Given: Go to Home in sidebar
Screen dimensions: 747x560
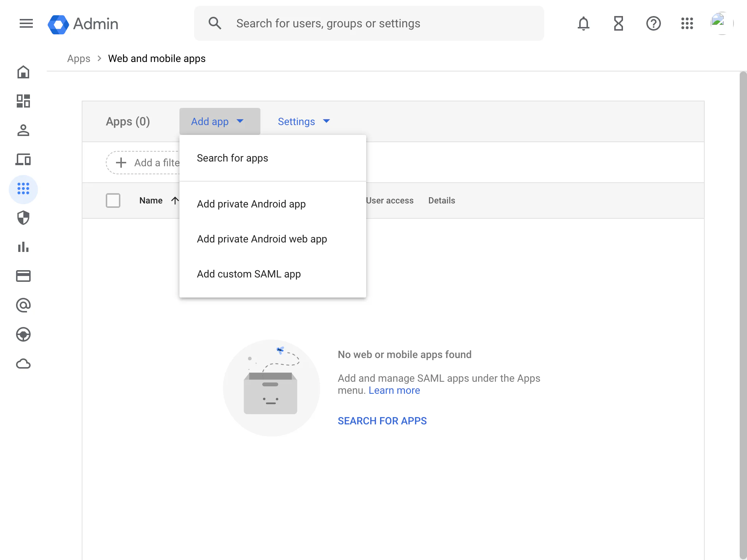Looking at the screenshot, I should [23, 72].
